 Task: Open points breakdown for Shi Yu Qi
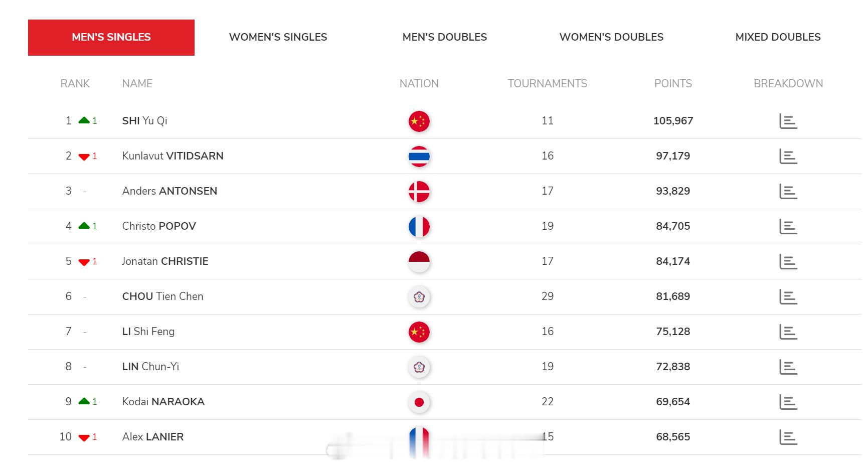tap(788, 121)
